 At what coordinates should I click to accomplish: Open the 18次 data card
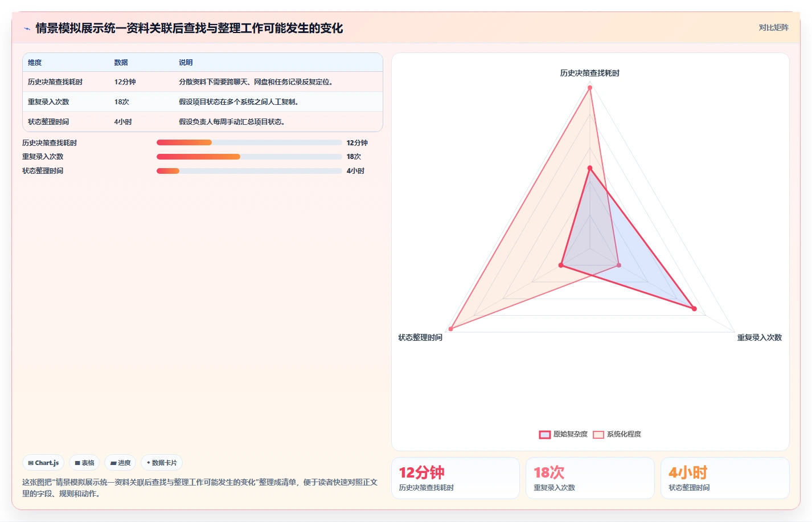590,478
